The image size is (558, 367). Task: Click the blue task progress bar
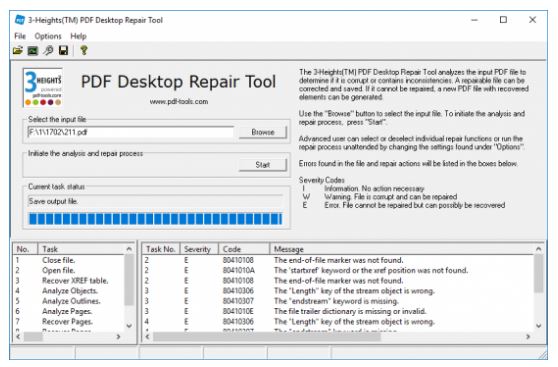coord(156,219)
